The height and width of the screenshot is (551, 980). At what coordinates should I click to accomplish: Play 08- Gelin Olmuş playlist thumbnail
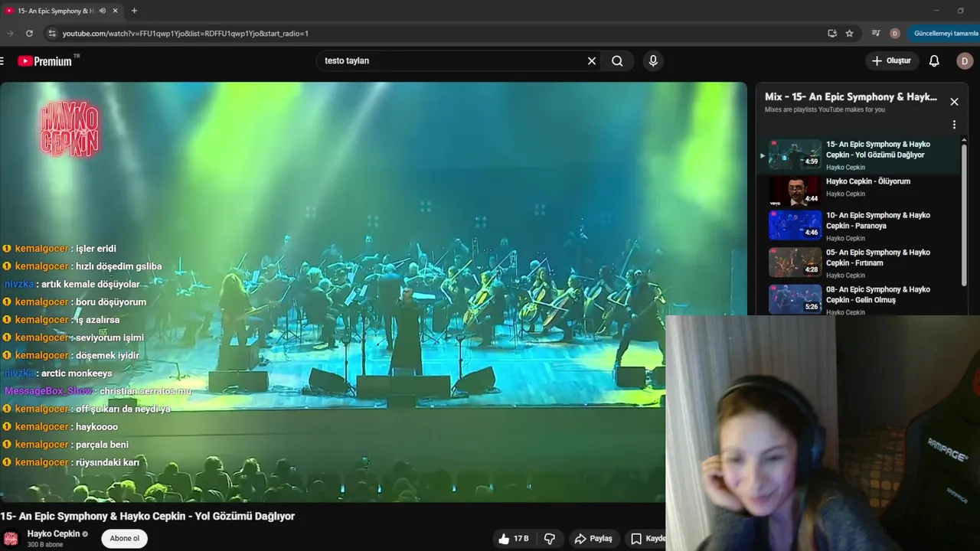tap(795, 299)
